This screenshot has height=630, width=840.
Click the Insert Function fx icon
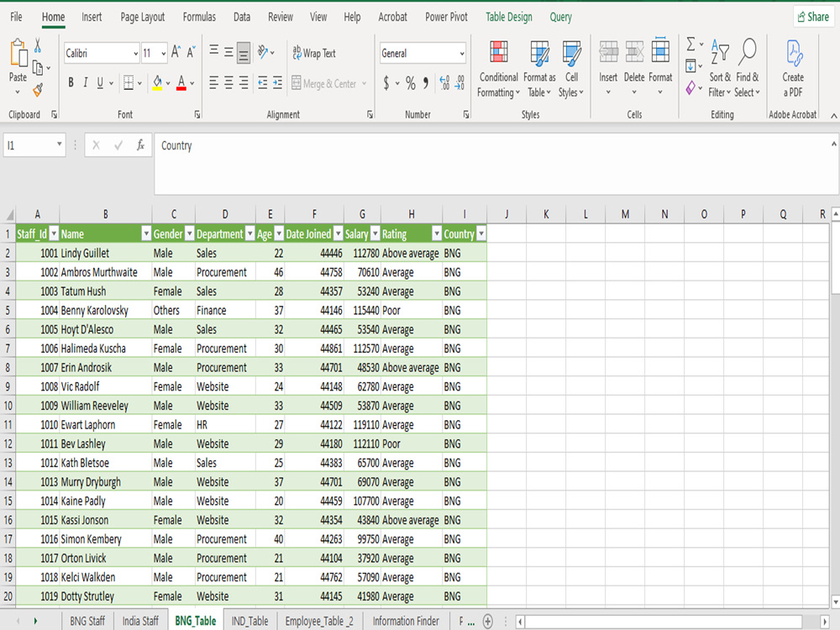point(140,145)
